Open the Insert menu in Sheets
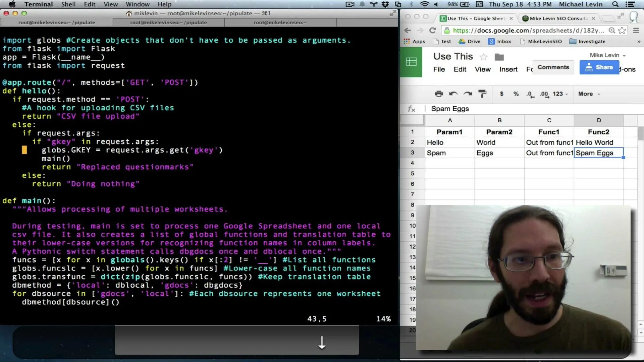 [x=508, y=69]
